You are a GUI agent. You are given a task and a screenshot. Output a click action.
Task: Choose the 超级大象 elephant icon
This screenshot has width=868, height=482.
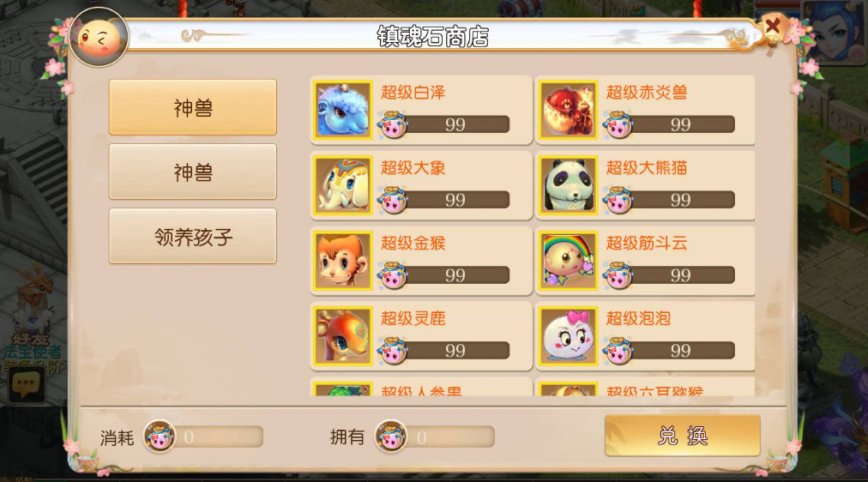pyautogui.click(x=343, y=185)
